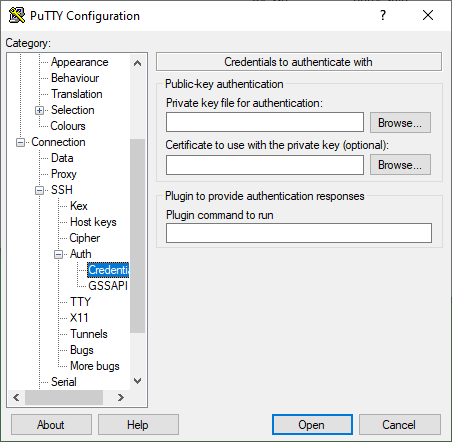This screenshot has width=452, height=442.
Task: Select the Cipher category
Action: click(x=85, y=238)
